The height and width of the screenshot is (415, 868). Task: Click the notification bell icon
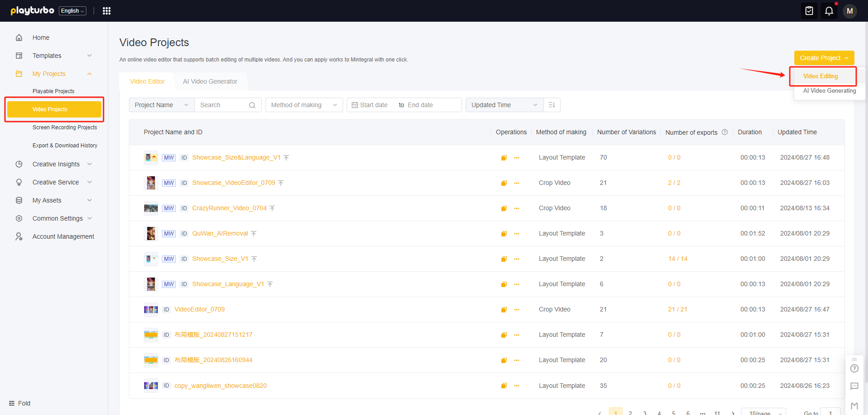tap(829, 11)
